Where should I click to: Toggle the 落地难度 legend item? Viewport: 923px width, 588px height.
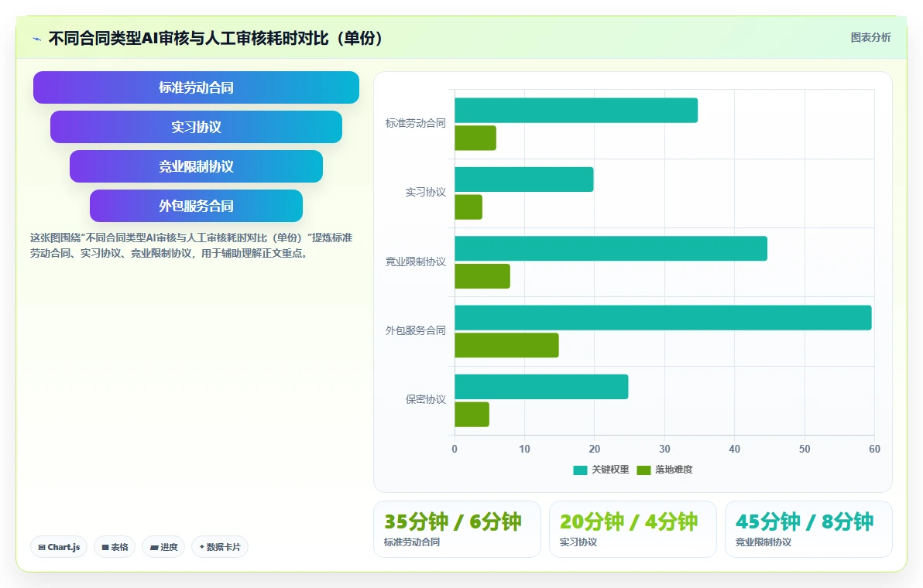pyautogui.click(x=664, y=469)
